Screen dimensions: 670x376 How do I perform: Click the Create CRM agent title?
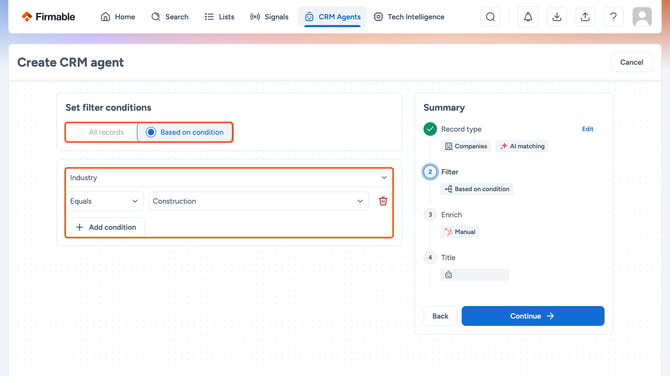71,62
